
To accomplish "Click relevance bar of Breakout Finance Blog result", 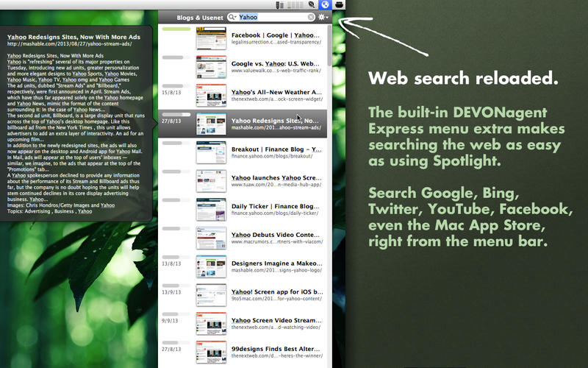I will click(x=176, y=143).
